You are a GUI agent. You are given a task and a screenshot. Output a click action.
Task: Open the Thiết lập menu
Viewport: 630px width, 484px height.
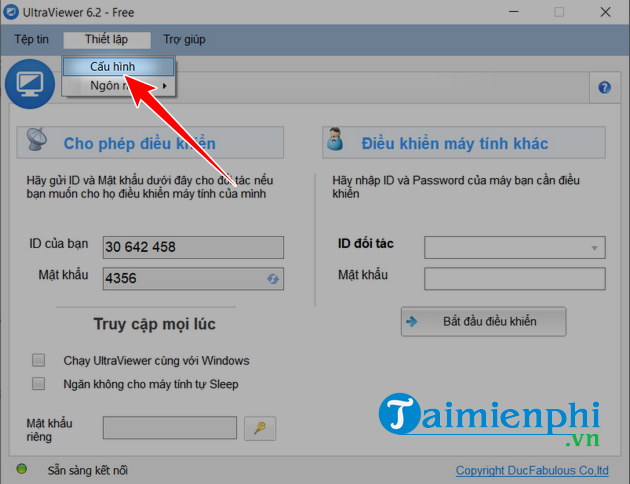(x=106, y=40)
